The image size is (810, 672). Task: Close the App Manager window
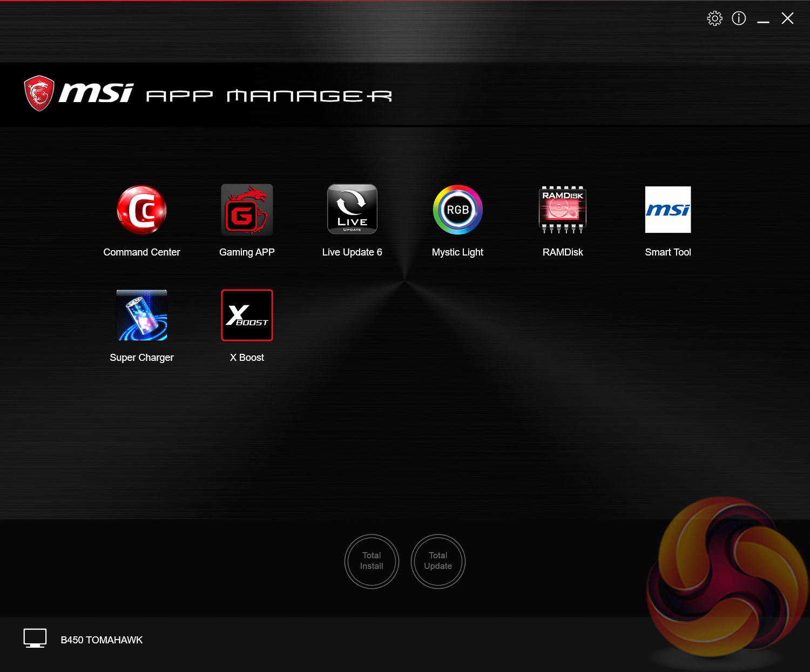click(787, 18)
